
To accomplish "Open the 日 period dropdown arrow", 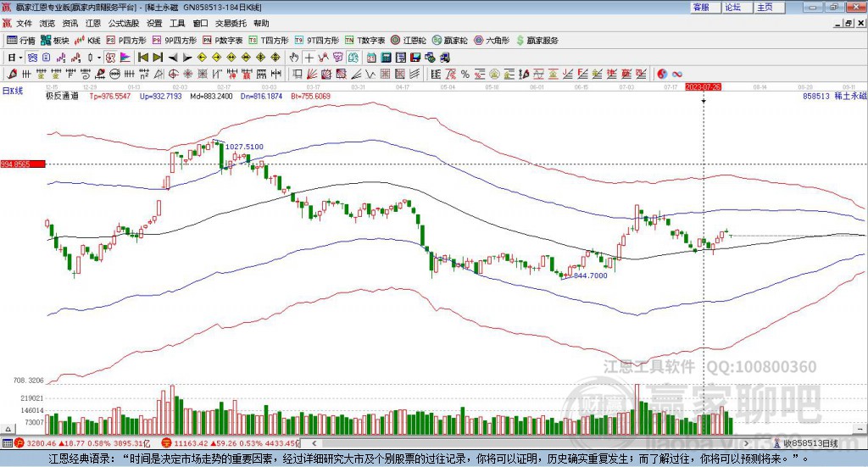I will click(20, 58).
